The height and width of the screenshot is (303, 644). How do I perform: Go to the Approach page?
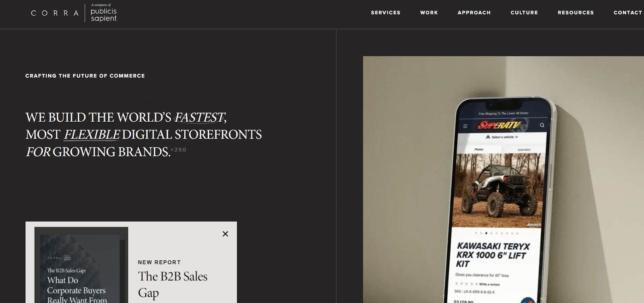pyautogui.click(x=474, y=12)
